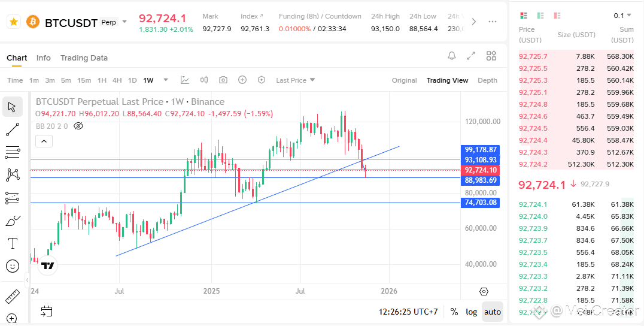The height and width of the screenshot is (326, 644).
Task: Expand more timeframes dropdown arrow
Action: tap(166, 80)
